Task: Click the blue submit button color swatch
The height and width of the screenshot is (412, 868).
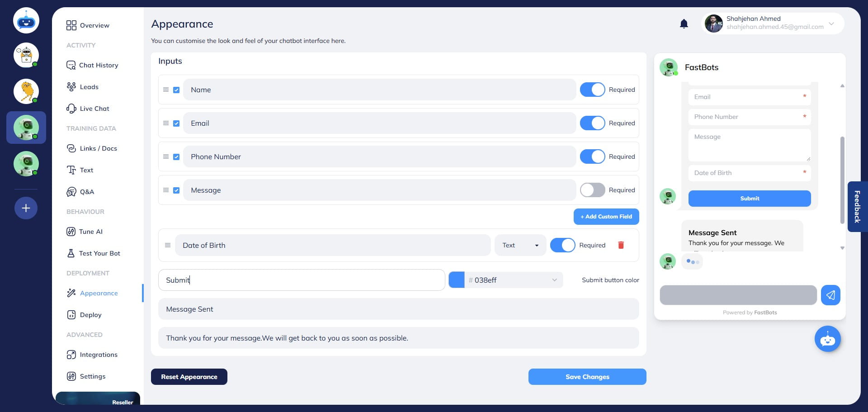Action: tap(456, 280)
